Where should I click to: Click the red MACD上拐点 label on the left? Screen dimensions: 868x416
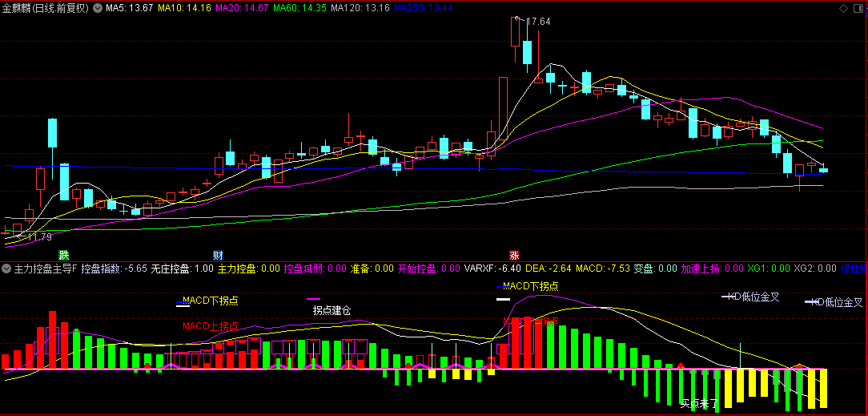tap(211, 325)
